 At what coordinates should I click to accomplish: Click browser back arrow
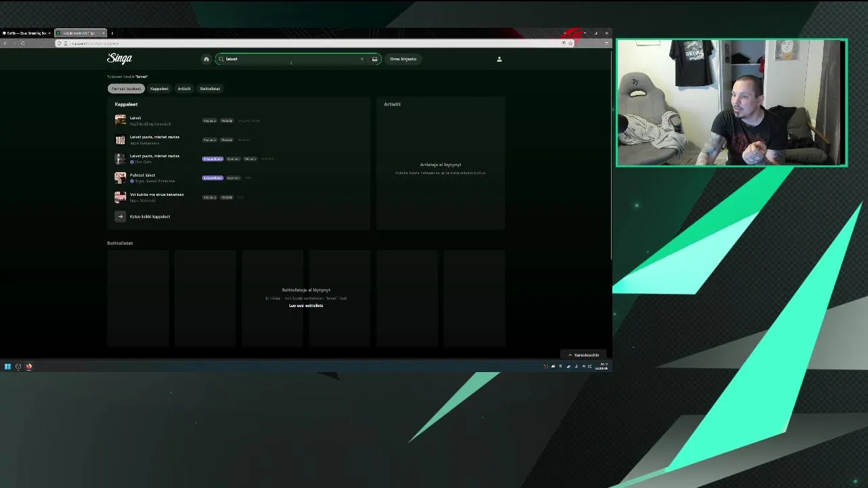pyautogui.click(x=5, y=43)
